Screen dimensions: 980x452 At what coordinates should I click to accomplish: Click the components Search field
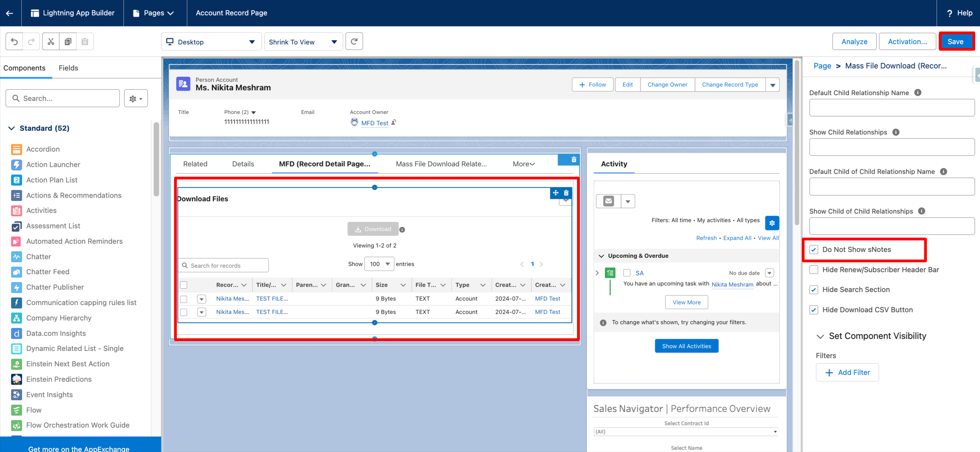[63, 99]
